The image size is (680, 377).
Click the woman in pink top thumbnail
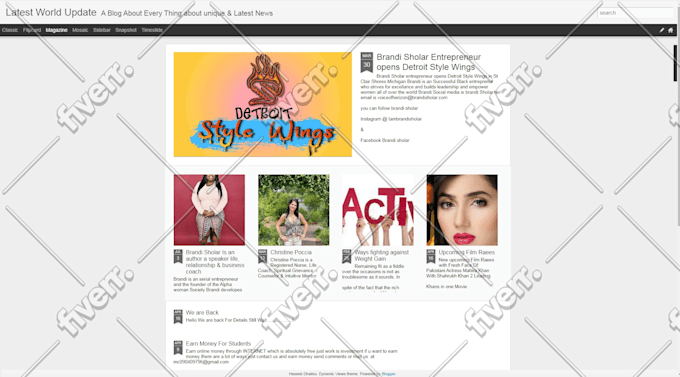[209, 210]
